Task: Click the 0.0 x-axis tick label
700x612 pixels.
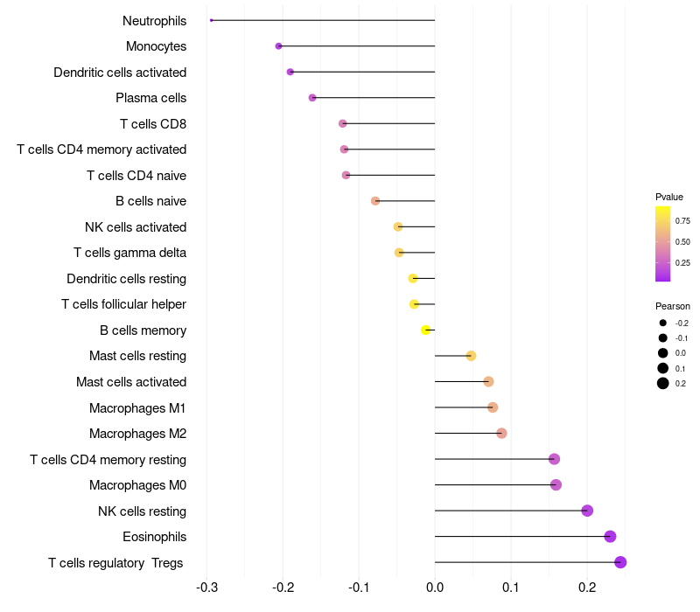Action: point(435,587)
